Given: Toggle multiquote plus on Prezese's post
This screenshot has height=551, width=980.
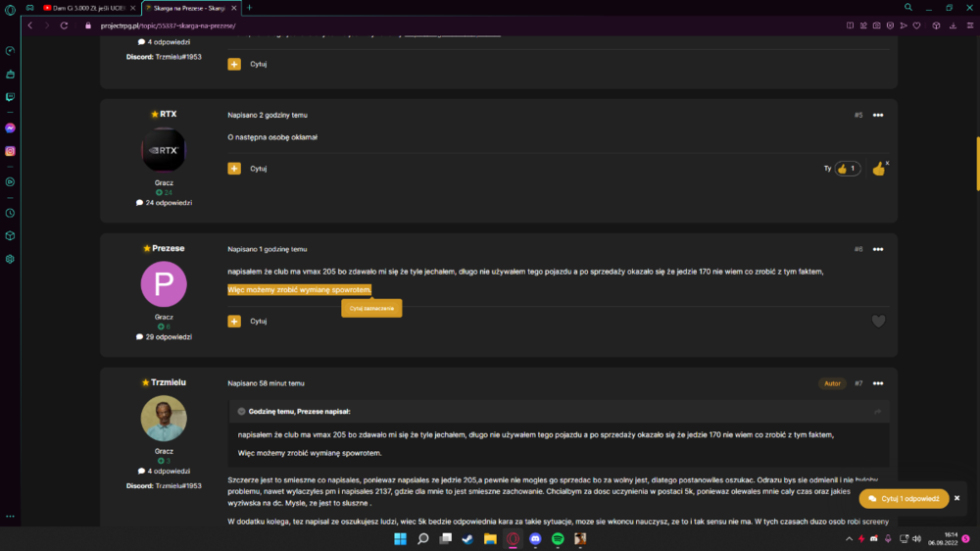Looking at the screenshot, I should [x=234, y=321].
